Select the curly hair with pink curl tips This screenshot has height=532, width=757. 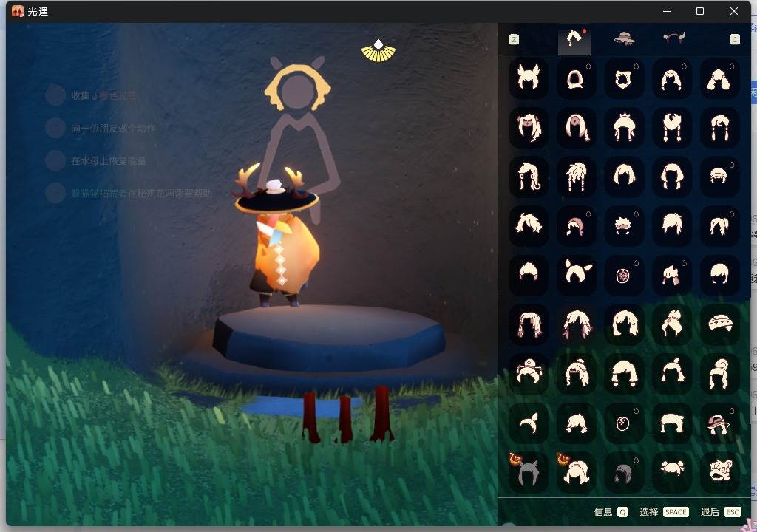[528, 324]
